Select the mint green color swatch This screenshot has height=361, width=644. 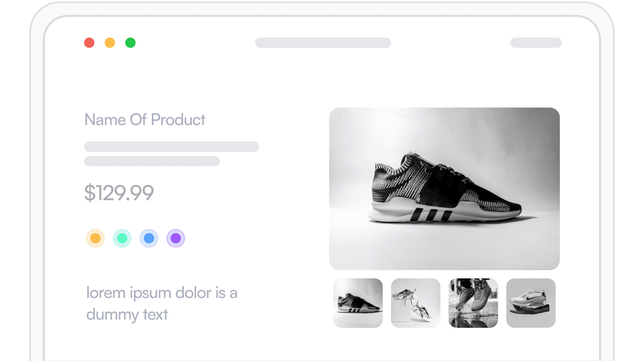coord(122,238)
